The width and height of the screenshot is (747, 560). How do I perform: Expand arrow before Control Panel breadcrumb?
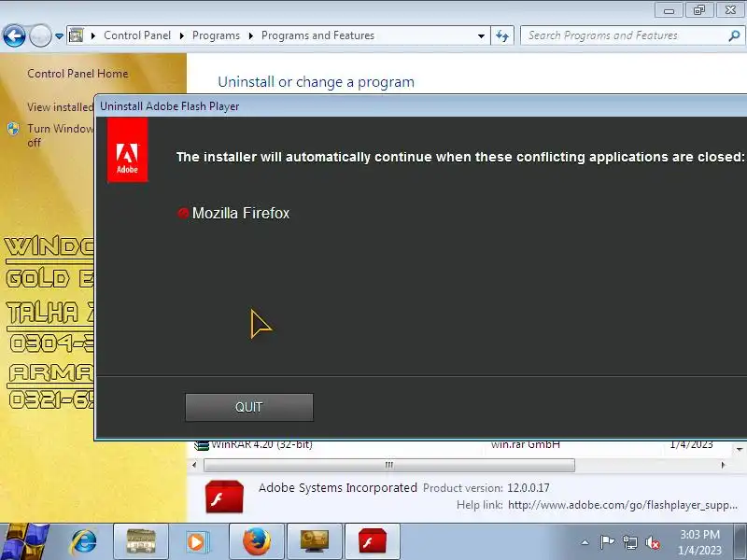[93, 35]
